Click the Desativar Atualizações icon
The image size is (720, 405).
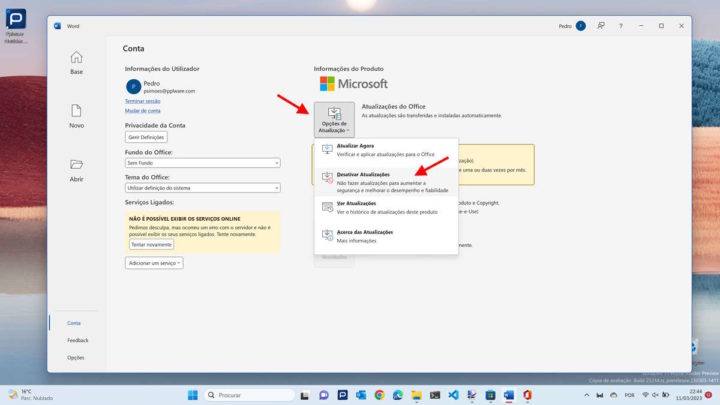point(327,178)
